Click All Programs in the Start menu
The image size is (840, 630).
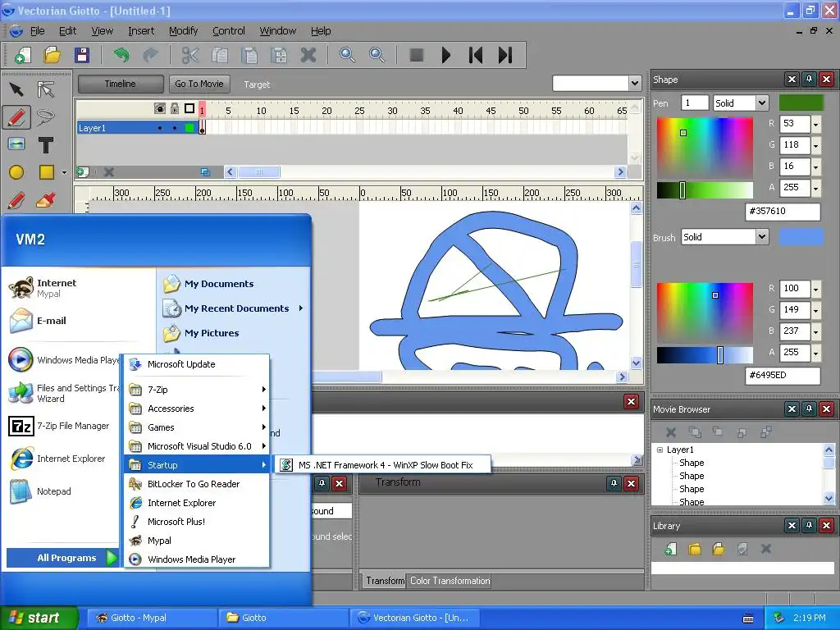(62, 558)
